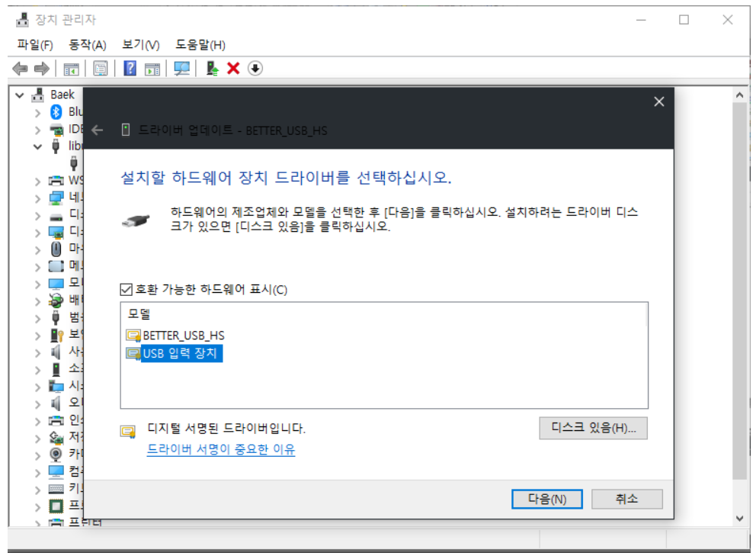The width and height of the screenshot is (756, 556).
Task: Expand the camera (카) category chevron
Action: pos(37,455)
